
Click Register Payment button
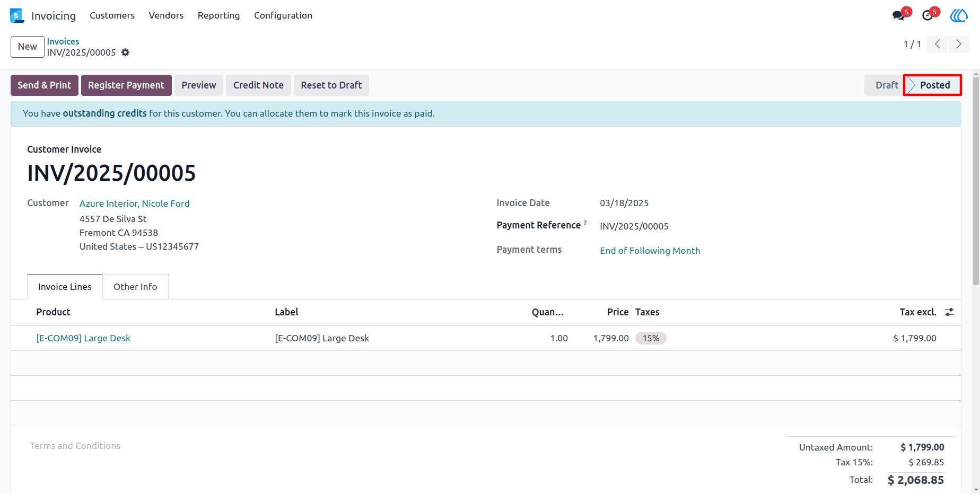[126, 85]
